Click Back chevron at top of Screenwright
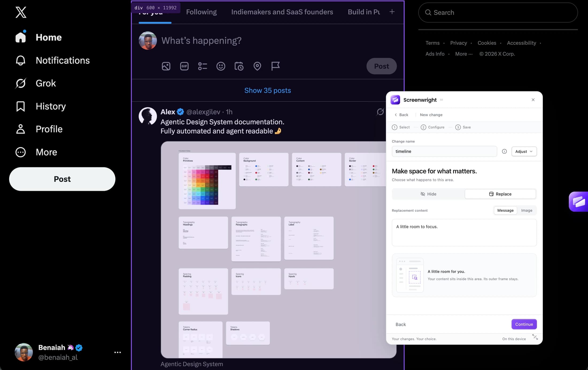The height and width of the screenshot is (370, 588). coord(401,115)
